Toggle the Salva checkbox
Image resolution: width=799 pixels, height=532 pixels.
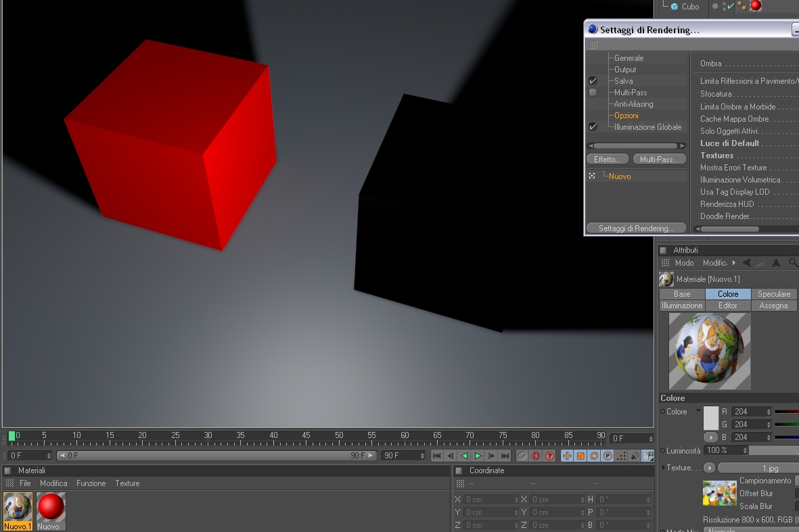(593, 81)
